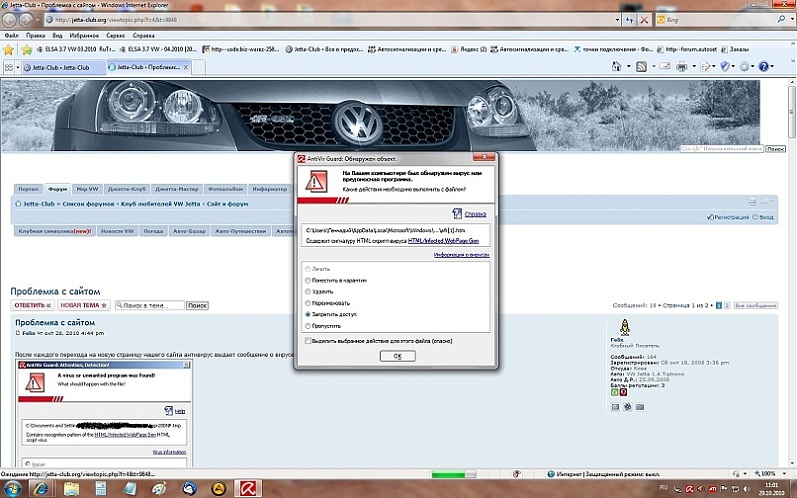797x498 pixels.
Task: Switch to 'Jetta-Club • Jetta-Club' browser tab
Action: click(x=64, y=67)
